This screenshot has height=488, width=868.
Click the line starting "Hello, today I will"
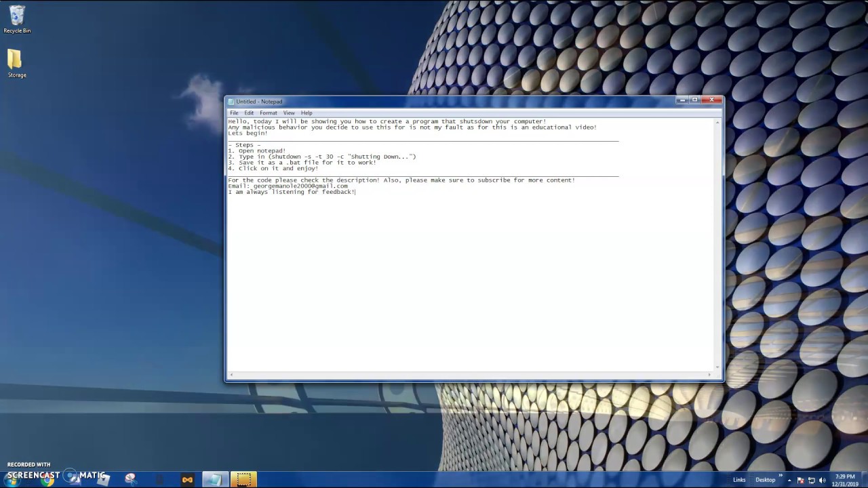(387, 121)
